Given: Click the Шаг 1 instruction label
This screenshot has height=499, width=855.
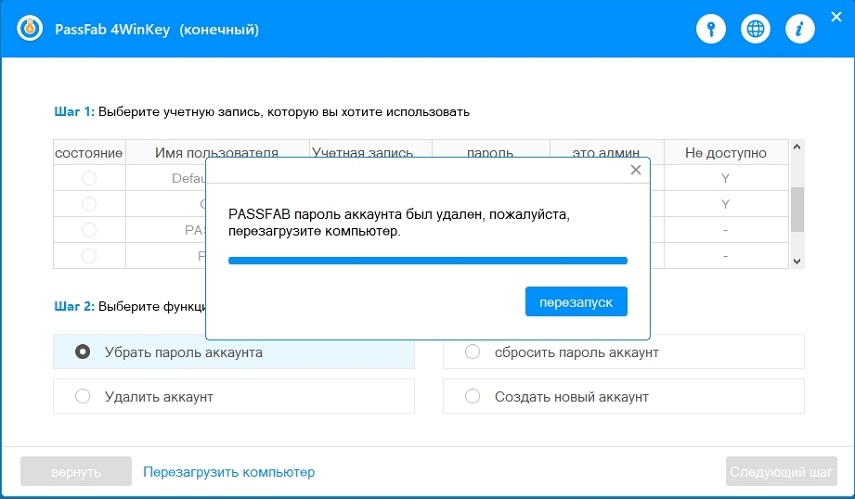Looking at the screenshot, I should [262, 112].
